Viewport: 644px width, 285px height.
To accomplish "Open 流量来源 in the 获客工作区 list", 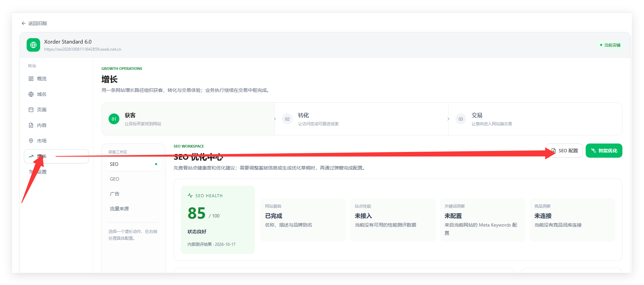I will (134, 209).
